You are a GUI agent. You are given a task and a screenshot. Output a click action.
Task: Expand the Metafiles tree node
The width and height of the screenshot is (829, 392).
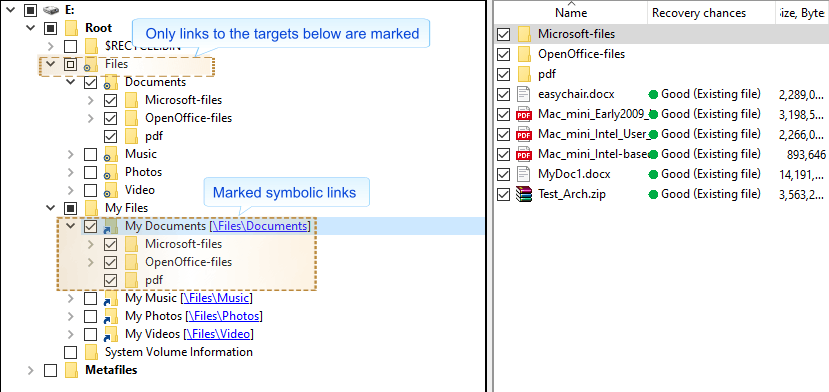(31, 371)
